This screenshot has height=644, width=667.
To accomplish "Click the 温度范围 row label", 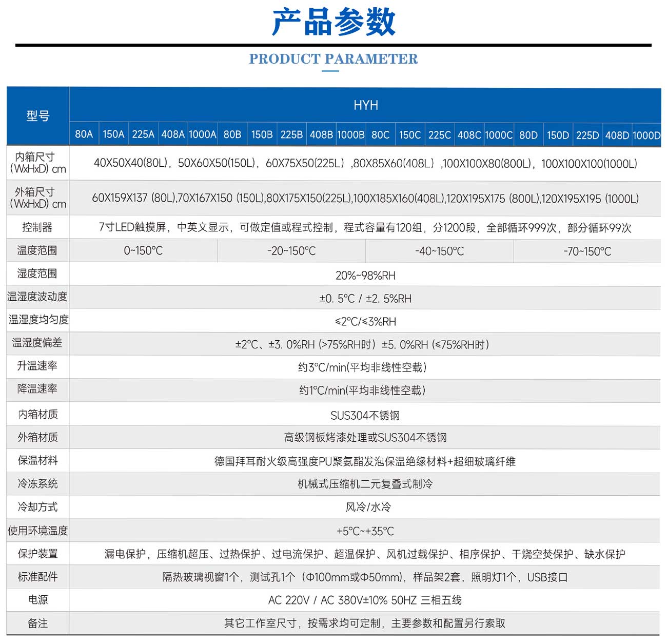I will click(37, 250).
